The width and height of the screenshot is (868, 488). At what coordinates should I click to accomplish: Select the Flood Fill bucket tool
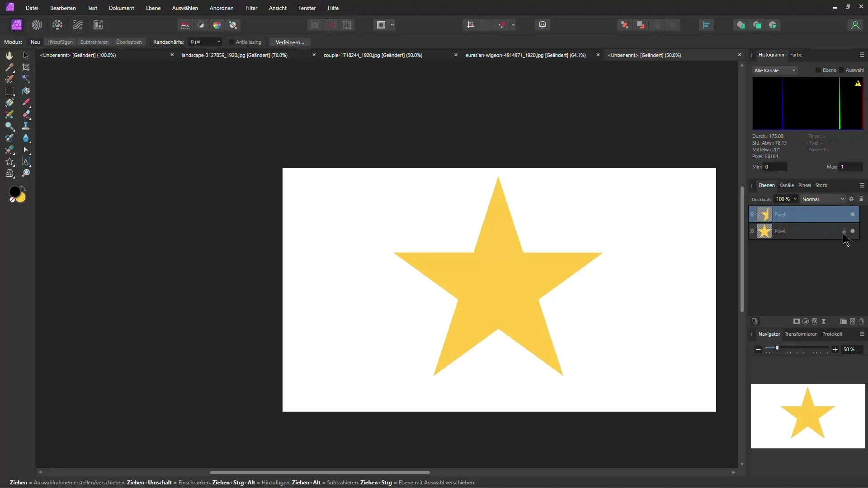pos(26,91)
